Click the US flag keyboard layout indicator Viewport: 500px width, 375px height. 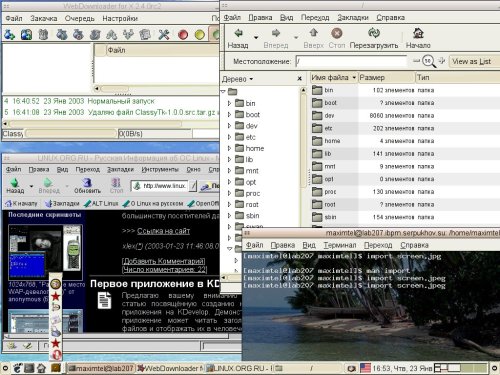[366, 368]
